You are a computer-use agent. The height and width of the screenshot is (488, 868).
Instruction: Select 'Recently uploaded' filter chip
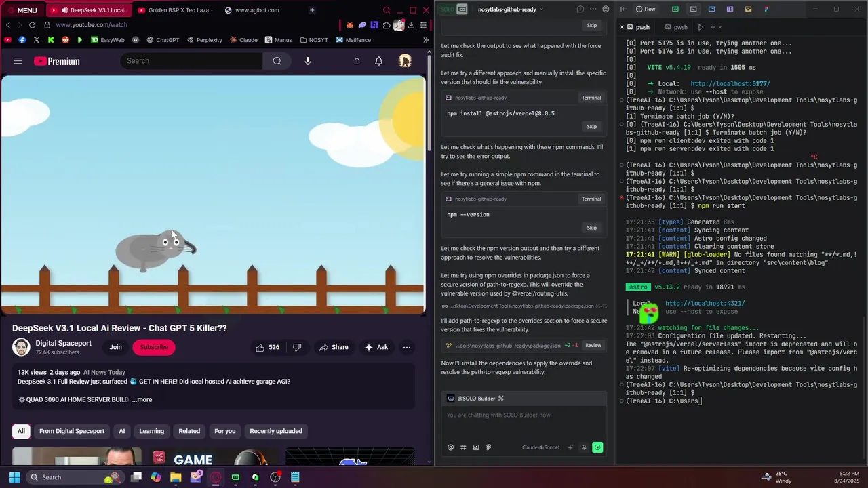click(276, 431)
